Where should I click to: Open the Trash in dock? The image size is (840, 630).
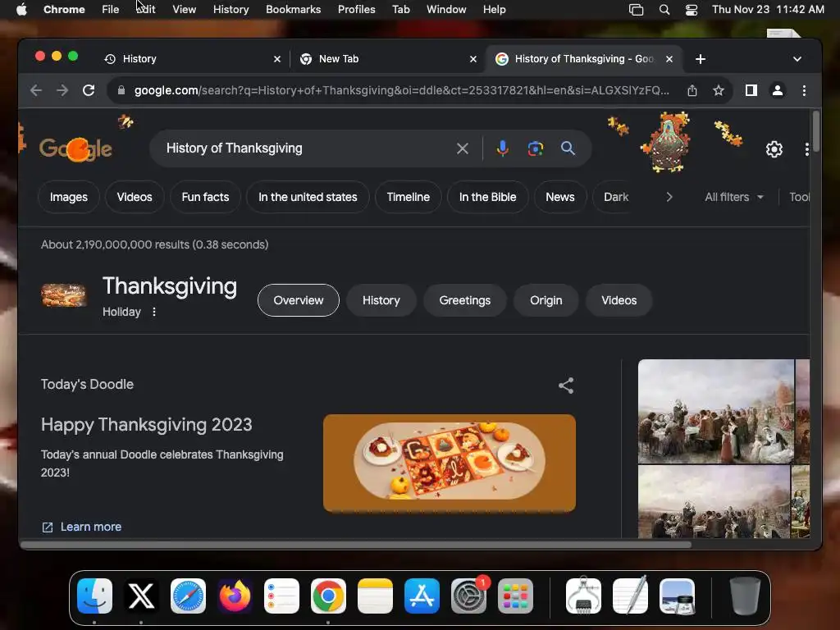(745, 596)
